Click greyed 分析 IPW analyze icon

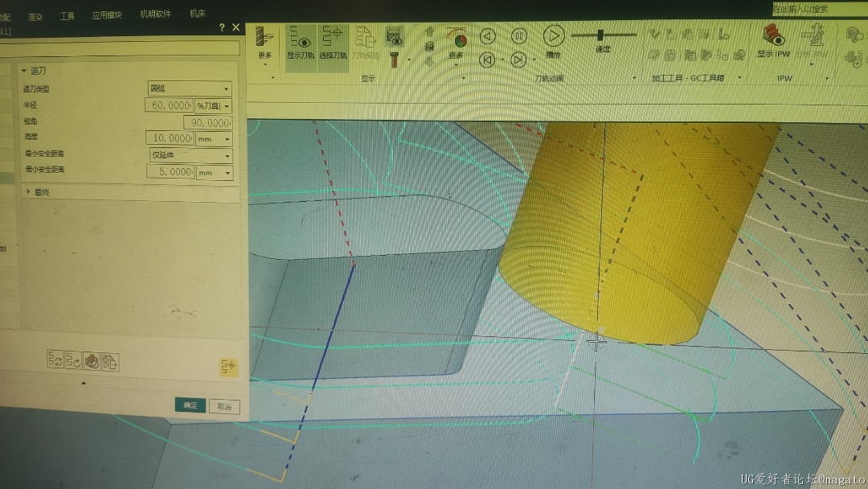pos(812,41)
